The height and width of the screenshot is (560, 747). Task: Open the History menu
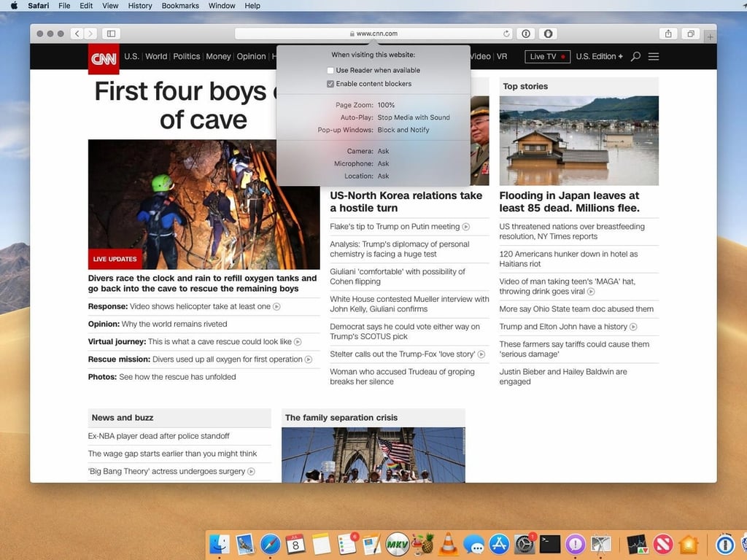tap(140, 6)
